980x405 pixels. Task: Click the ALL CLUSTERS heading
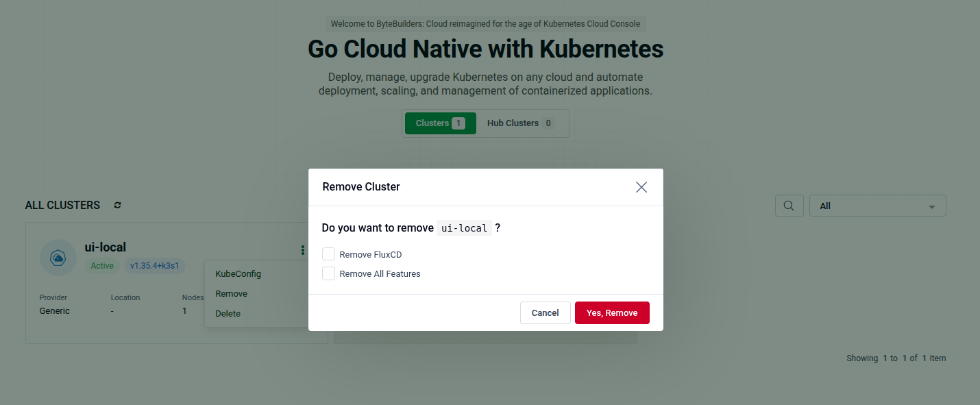tap(62, 205)
